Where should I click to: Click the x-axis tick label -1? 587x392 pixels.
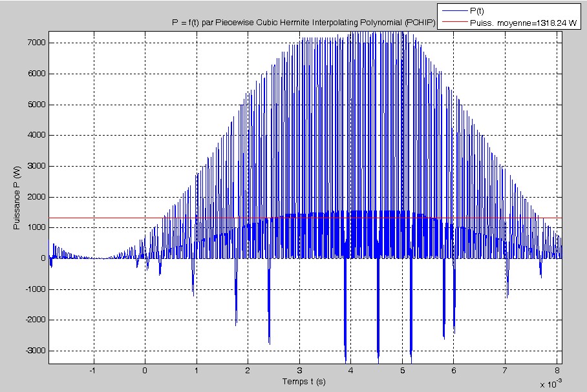[x=92, y=371]
